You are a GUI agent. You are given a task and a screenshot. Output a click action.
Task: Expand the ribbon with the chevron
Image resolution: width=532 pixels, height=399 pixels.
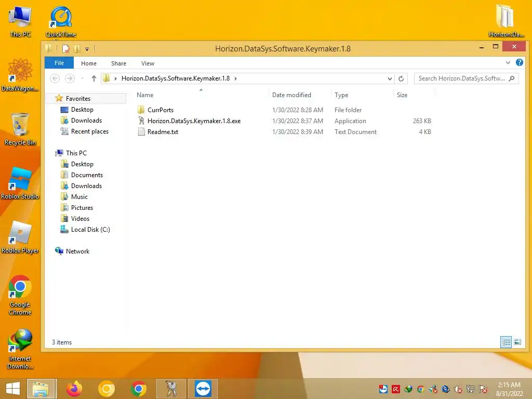508,62
